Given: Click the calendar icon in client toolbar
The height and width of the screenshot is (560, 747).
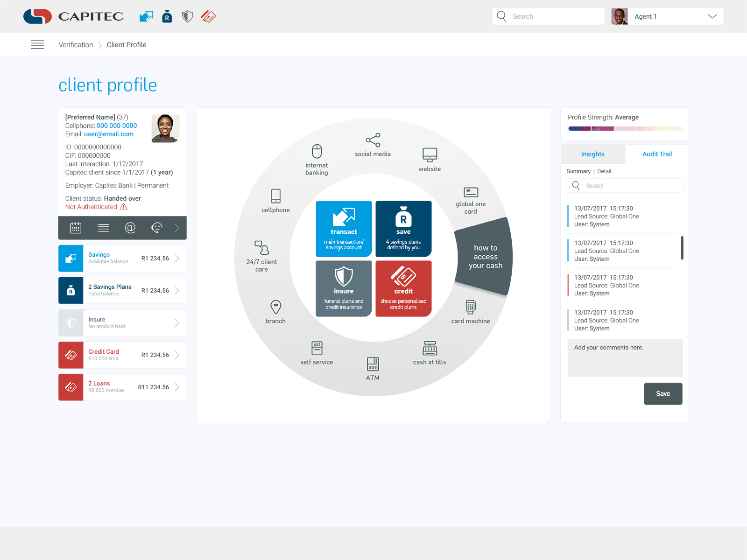Looking at the screenshot, I should (76, 228).
